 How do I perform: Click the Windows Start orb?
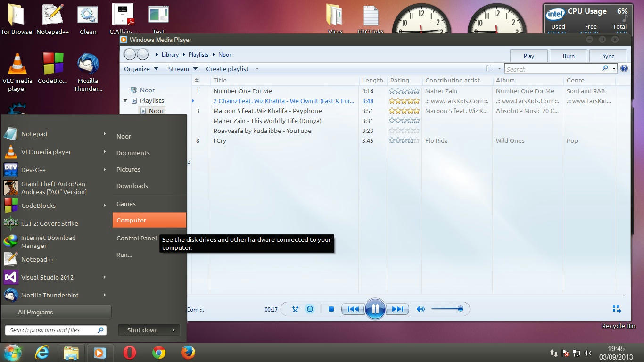tap(12, 353)
